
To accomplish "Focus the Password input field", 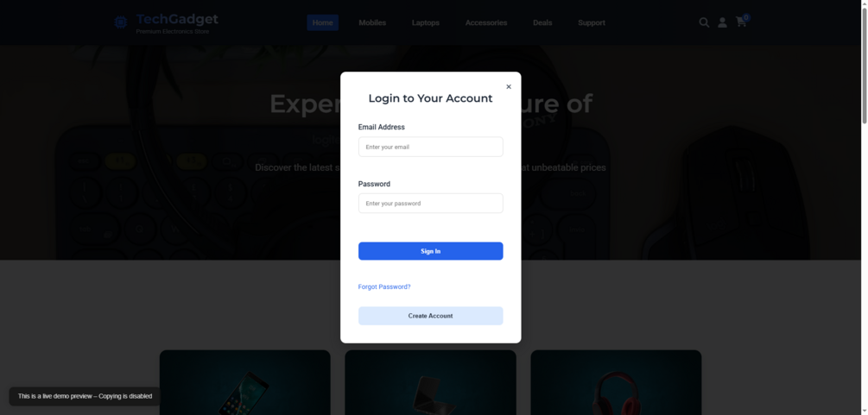I will pyautogui.click(x=431, y=203).
